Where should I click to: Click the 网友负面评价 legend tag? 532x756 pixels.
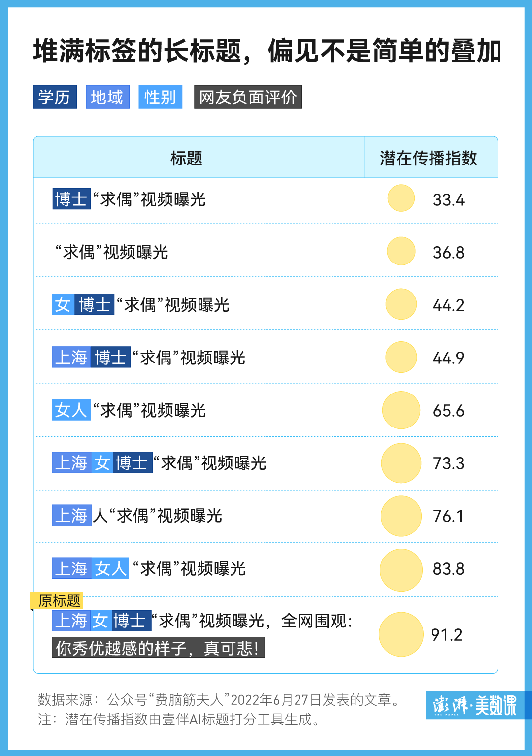point(248,97)
